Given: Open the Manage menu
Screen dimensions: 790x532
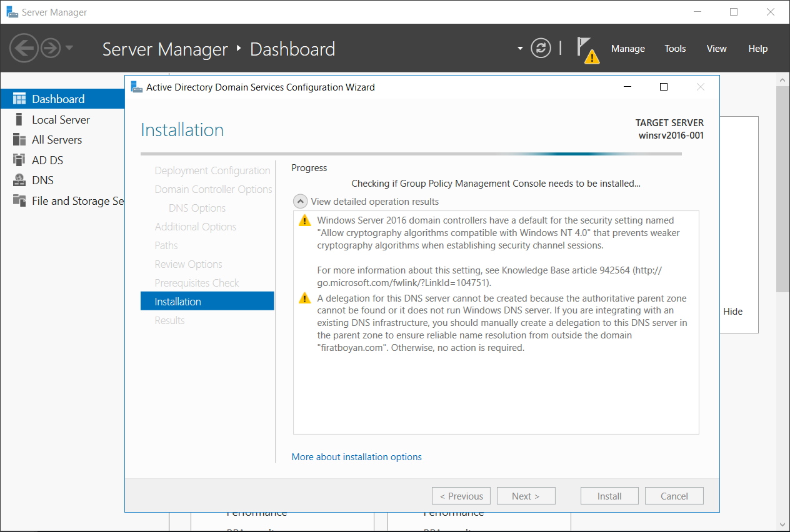Looking at the screenshot, I should tap(627, 49).
